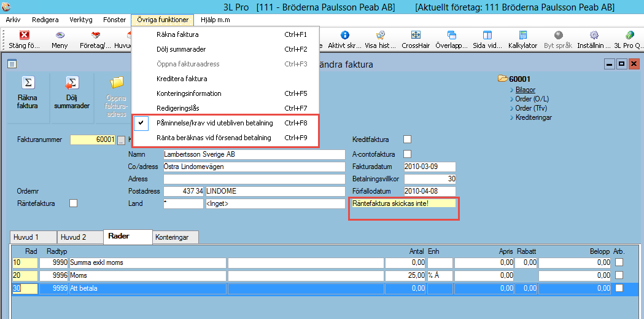Image resolution: width=644 pixels, height=319 pixels.
Task: Check Arb. box on Summa exkl moms row
Action: click(619, 262)
